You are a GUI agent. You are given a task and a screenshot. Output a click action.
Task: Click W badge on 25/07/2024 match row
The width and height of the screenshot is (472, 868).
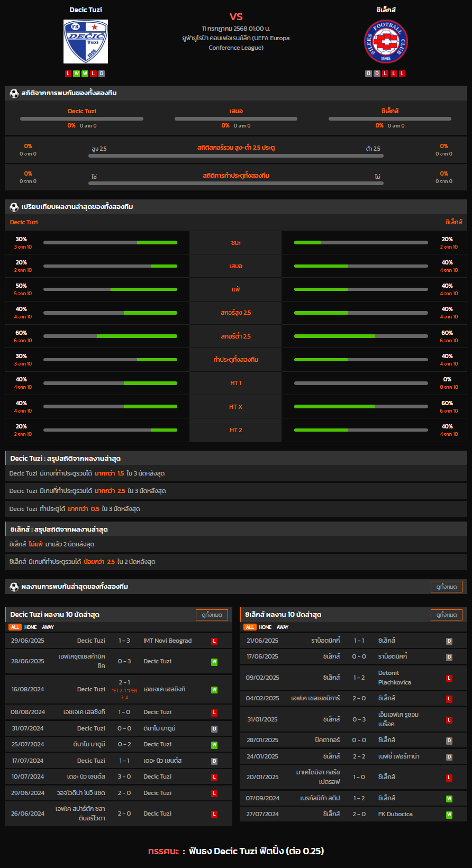pos(214,745)
